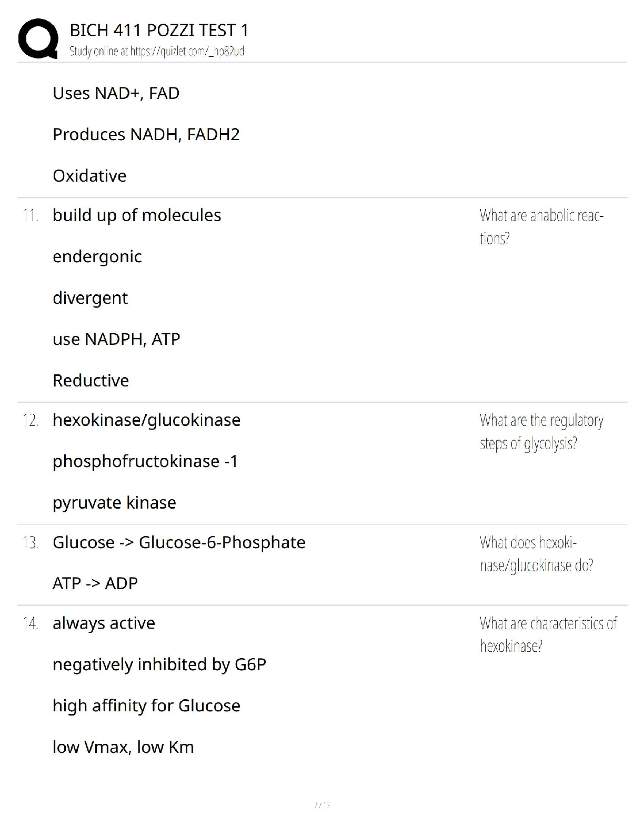644x834 pixels.
Task: Select 'What does hexokinase/glucokinase do?' question
Action: click(536, 554)
